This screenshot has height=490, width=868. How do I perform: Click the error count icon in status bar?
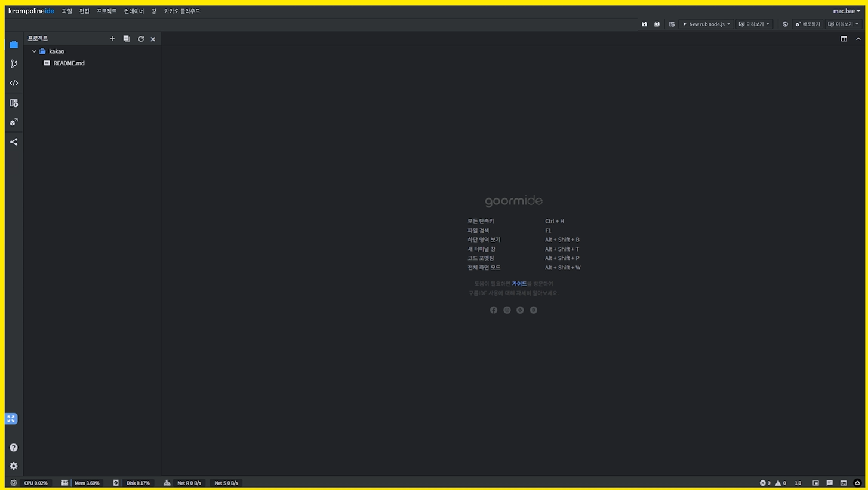[x=762, y=483]
